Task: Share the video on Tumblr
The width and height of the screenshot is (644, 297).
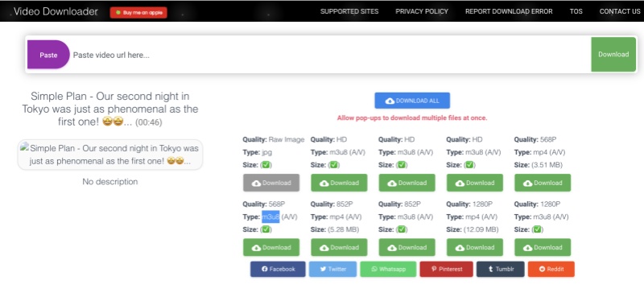Action: pyautogui.click(x=500, y=269)
